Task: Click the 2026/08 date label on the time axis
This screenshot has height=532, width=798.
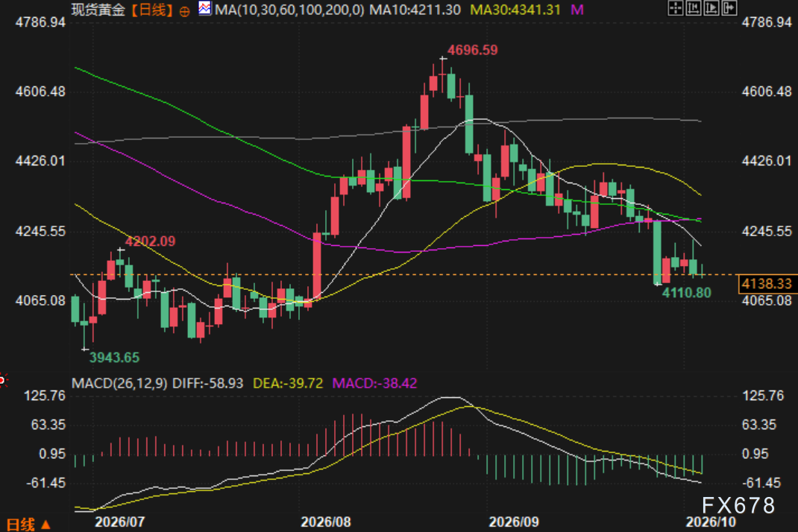Action: [x=326, y=522]
